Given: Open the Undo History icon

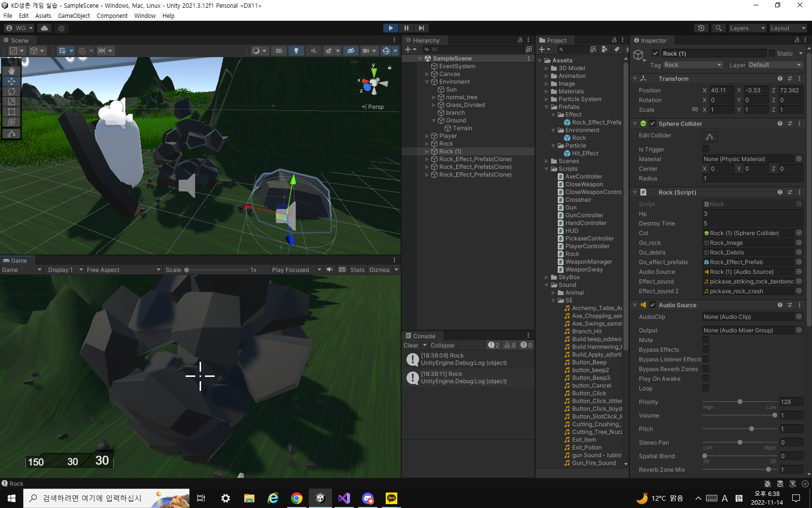Looking at the screenshot, I should [x=701, y=28].
